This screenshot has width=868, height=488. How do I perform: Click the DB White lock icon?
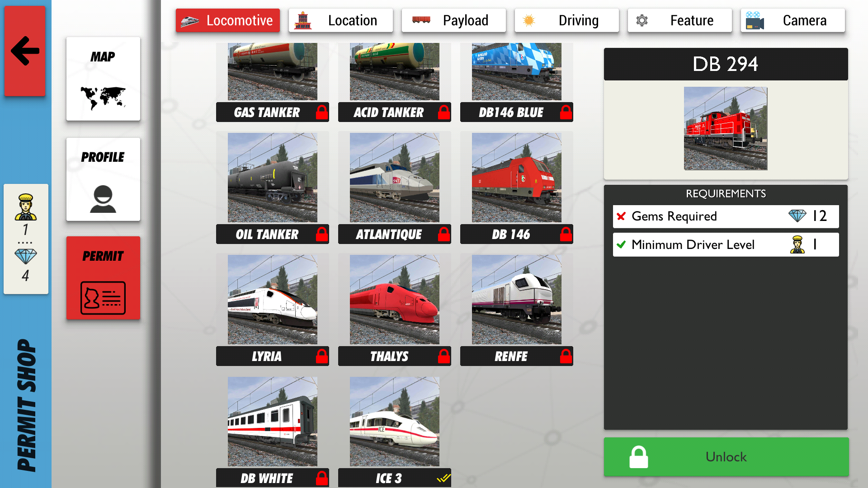322,478
